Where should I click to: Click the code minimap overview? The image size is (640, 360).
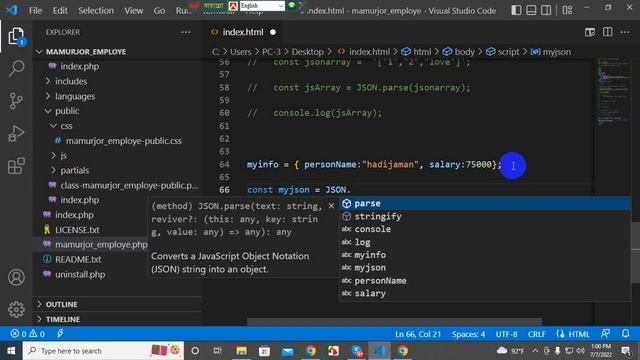click(614, 91)
